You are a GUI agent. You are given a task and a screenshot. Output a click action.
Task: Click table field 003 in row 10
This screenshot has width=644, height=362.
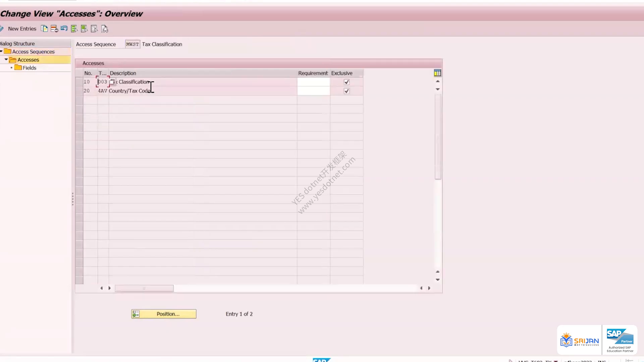pyautogui.click(x=102, y=82)
